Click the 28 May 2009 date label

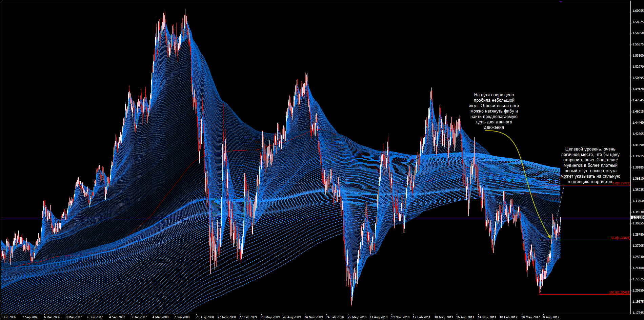(270, 317)
